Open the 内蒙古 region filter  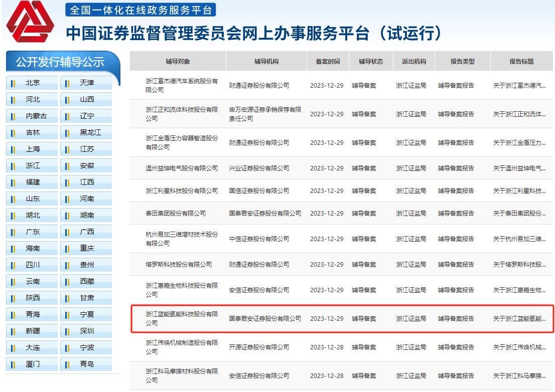click(x=32, y=116)
